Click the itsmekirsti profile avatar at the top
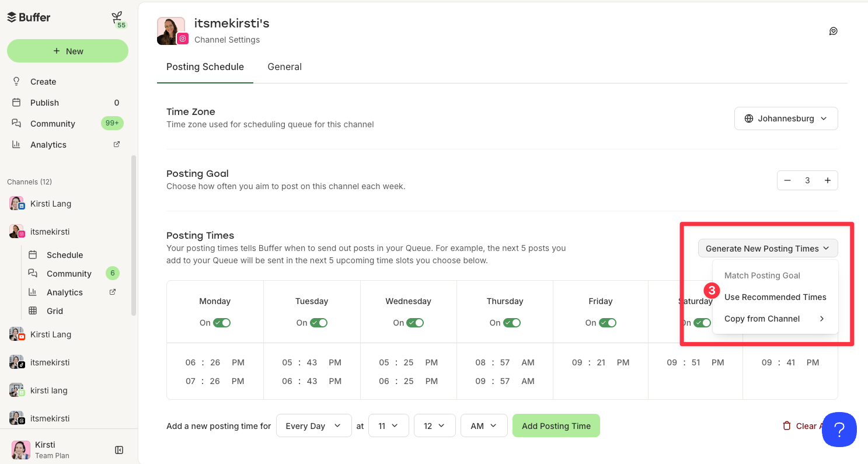This screenshot has height=464, width=868. (171, 30)
